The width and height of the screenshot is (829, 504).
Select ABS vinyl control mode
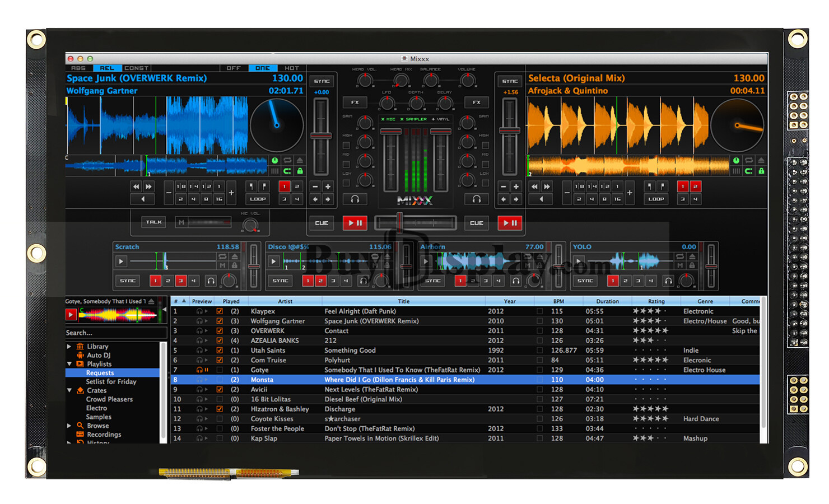[x=79, y=68]
